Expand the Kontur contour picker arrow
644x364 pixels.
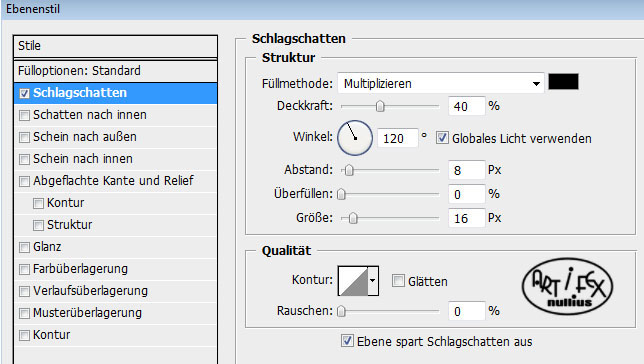point(373,281)
